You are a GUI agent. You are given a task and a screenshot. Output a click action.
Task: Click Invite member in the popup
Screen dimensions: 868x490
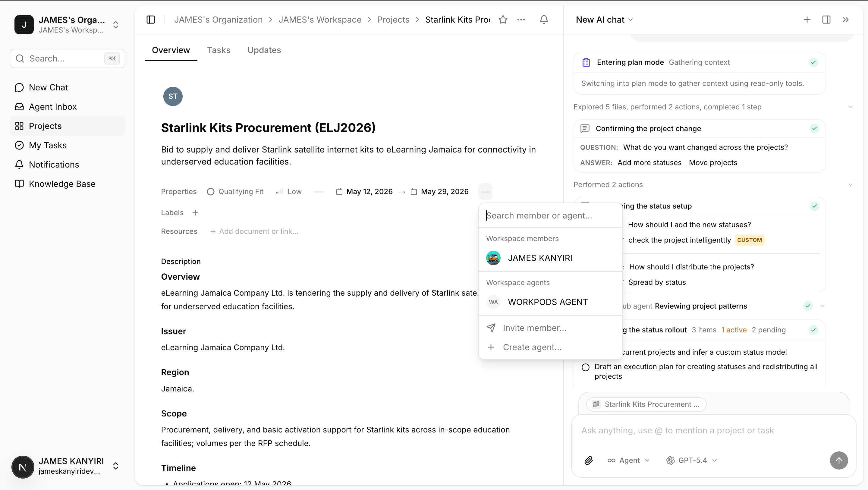[550, 328]
